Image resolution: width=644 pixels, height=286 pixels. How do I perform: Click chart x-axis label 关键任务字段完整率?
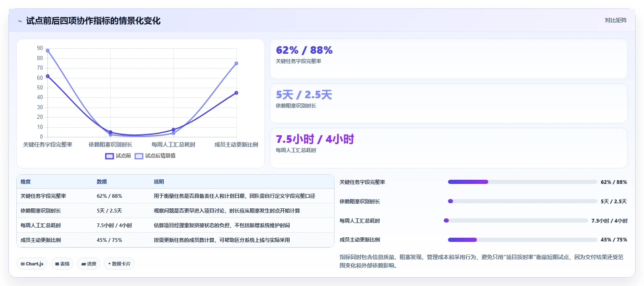point(47,144)
